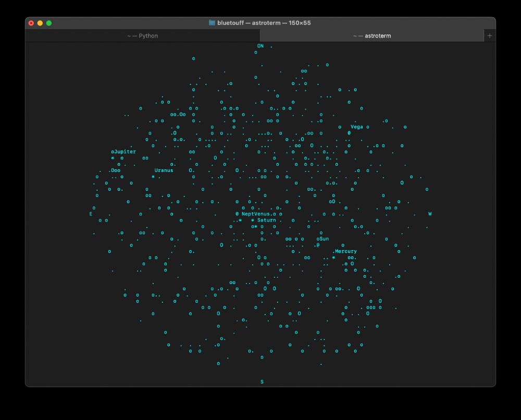This screenshot has height=420, width=521.
Task: Click the 'Jupiter' planet label
Action: pos(125,152)
